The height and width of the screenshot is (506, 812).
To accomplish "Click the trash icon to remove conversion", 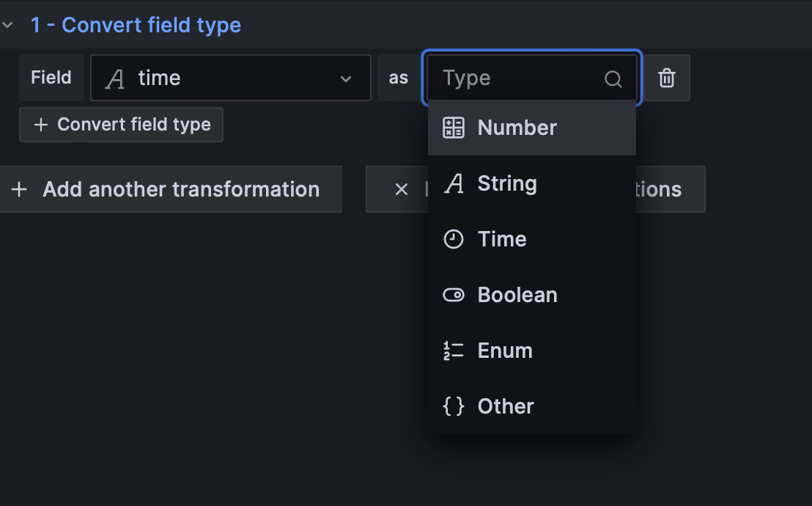I will [x=666, y=78].
